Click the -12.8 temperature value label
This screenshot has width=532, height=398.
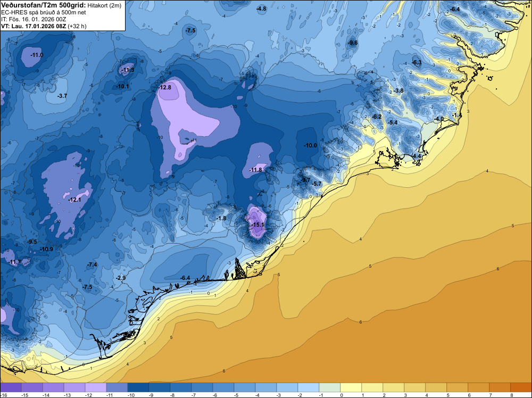pos(164,87)
